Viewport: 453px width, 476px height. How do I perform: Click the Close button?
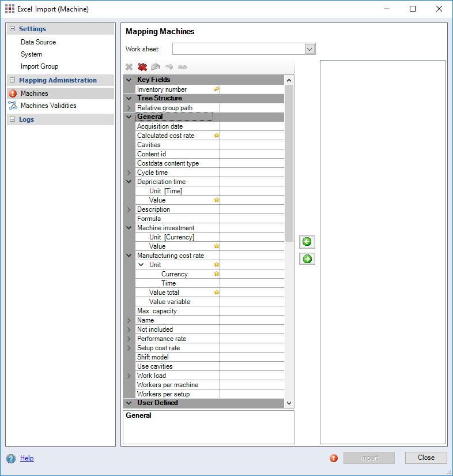426,458
